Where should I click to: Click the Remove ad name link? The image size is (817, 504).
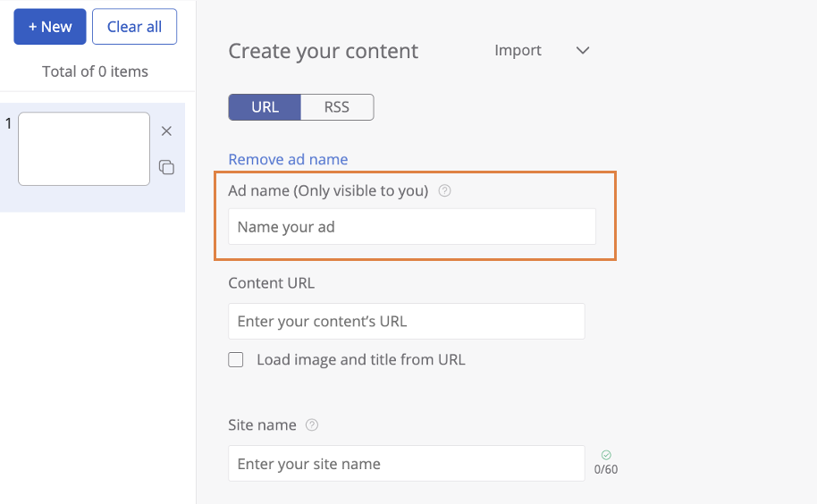pyautogui.click(x=288, y=159)
